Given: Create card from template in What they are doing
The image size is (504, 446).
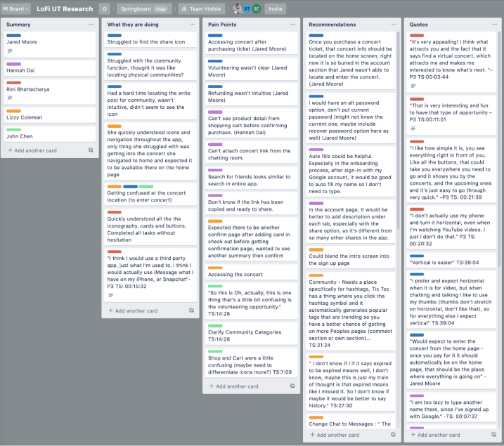Looking at the screenshot, I should [x=192, y=310].
